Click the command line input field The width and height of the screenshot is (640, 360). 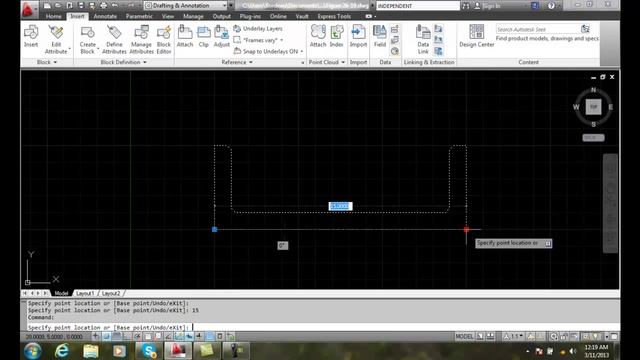(322, 327)
